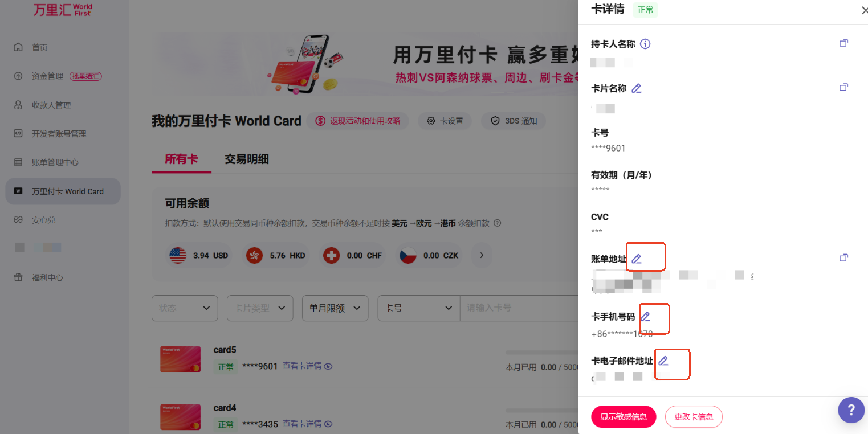Click the card4 name text

225,408
